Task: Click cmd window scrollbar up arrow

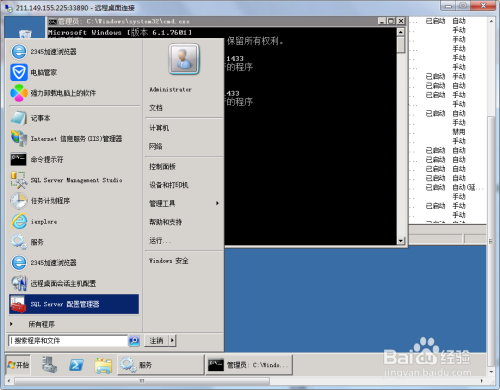Action: pyautogui.click(x=401, y=32)
